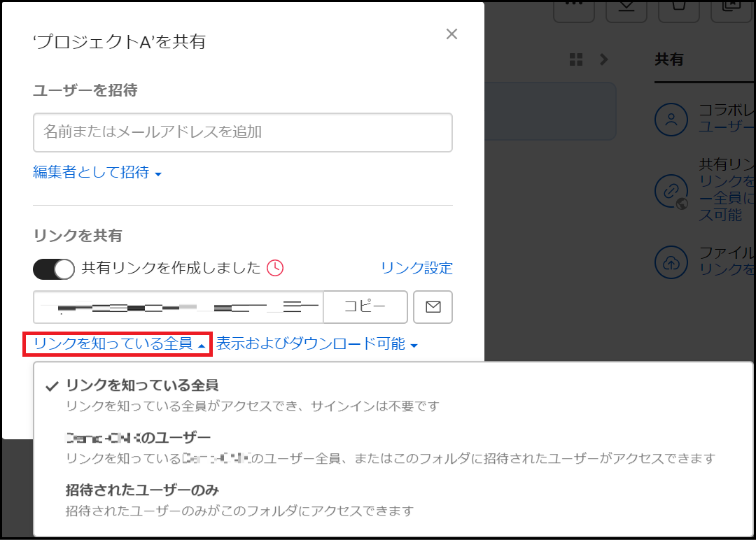The height and width of the screenshot is (540, 756).
Task: Click the file request upload cloud icon
Action: 671,262
